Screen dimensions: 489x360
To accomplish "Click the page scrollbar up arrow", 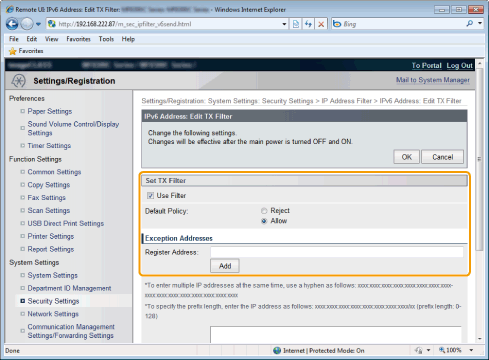I will click(x=480, y=63).
